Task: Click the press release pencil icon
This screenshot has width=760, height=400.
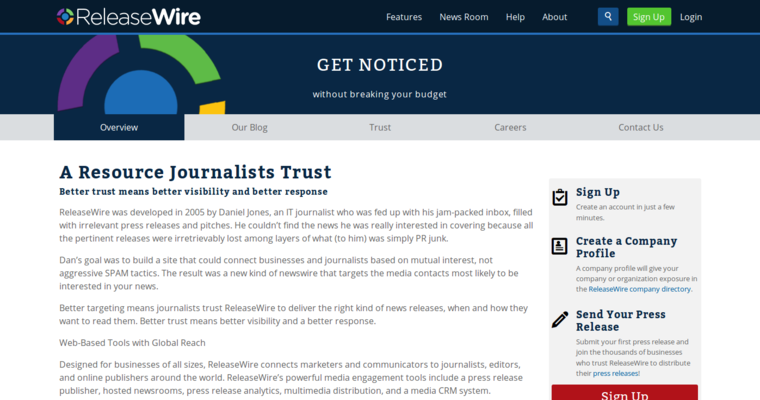Action: (x=560, y=320)
